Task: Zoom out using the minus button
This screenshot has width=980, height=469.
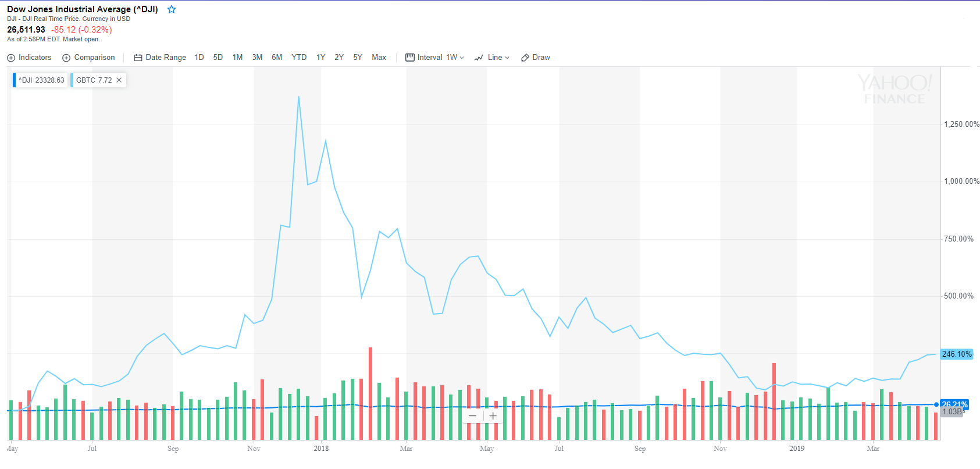Action: tap(472, 416)
